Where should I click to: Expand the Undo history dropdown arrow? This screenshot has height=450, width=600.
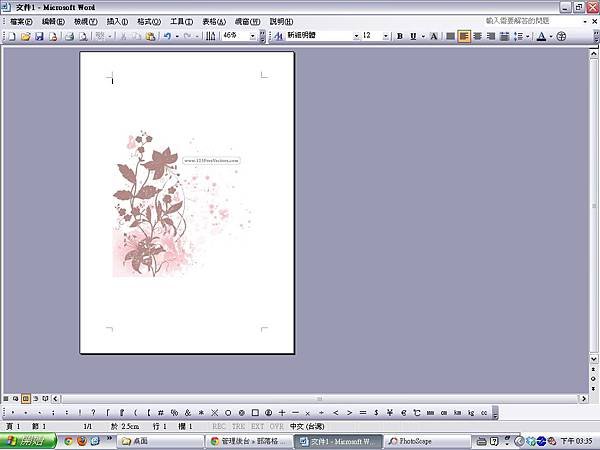[177, 36]
